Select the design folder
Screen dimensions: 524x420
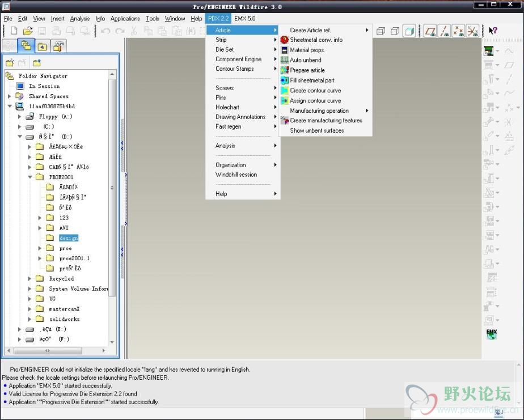tap(69, 238)
